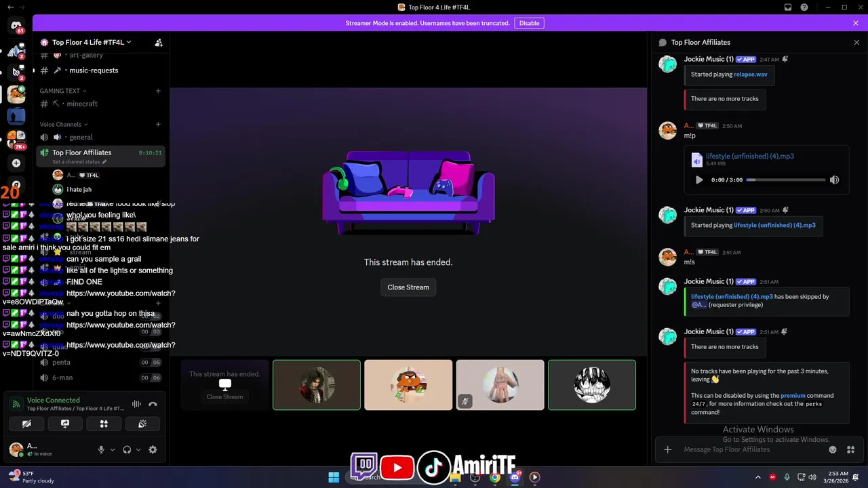Open lifestyle mp3 link in Started playing message
Image resolution: width=868 pixels, height=488 pixels.
click(774, 225)
